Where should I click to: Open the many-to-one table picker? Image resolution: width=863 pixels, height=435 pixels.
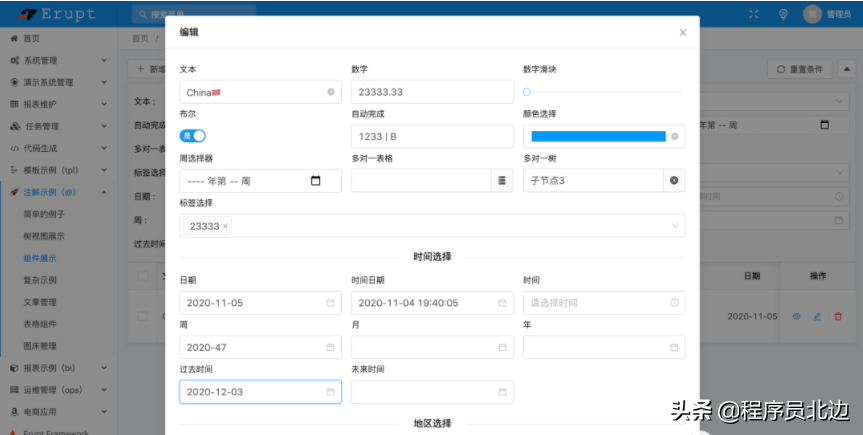coord(502,181)
